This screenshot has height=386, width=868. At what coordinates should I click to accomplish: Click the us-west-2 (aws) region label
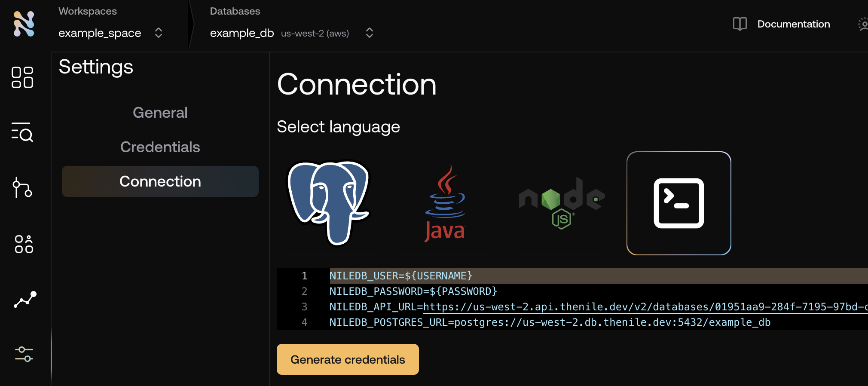tap(315, 34)
